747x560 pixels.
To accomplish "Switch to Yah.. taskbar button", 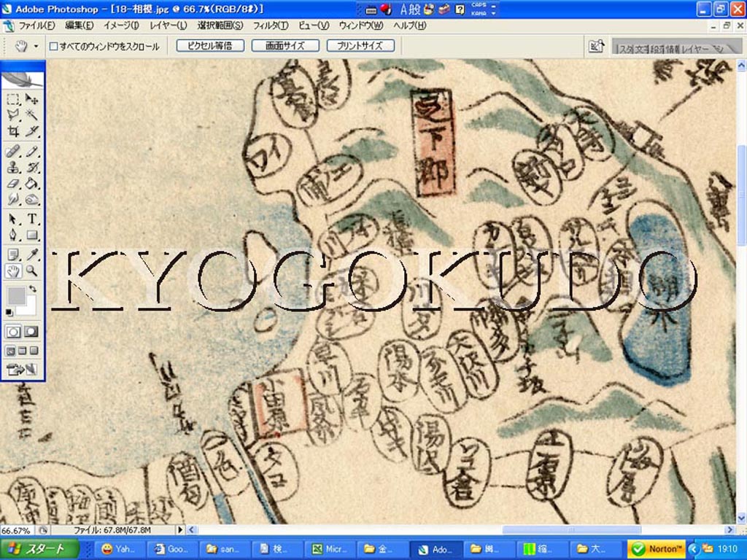I will (x=119, y=549).
